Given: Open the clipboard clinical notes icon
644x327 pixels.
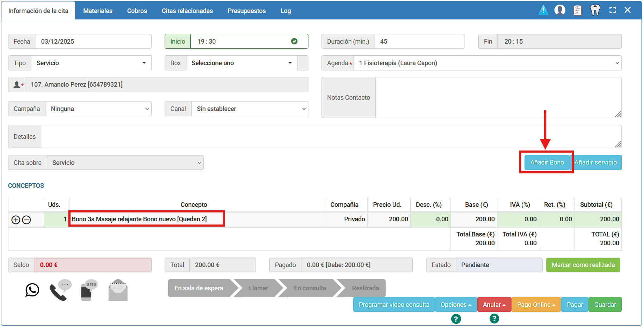Looking at the screenshot, I should [577, 10].
